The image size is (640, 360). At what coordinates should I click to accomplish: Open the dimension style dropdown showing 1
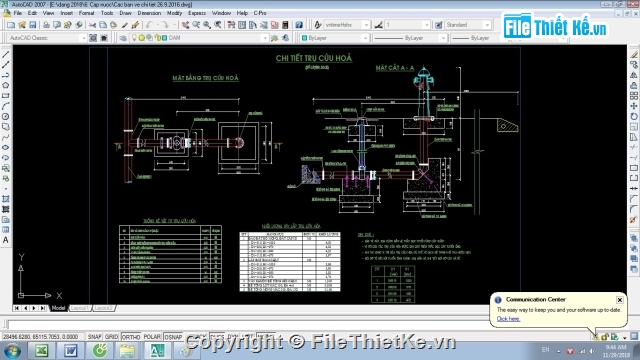click(x=426, y=25)
